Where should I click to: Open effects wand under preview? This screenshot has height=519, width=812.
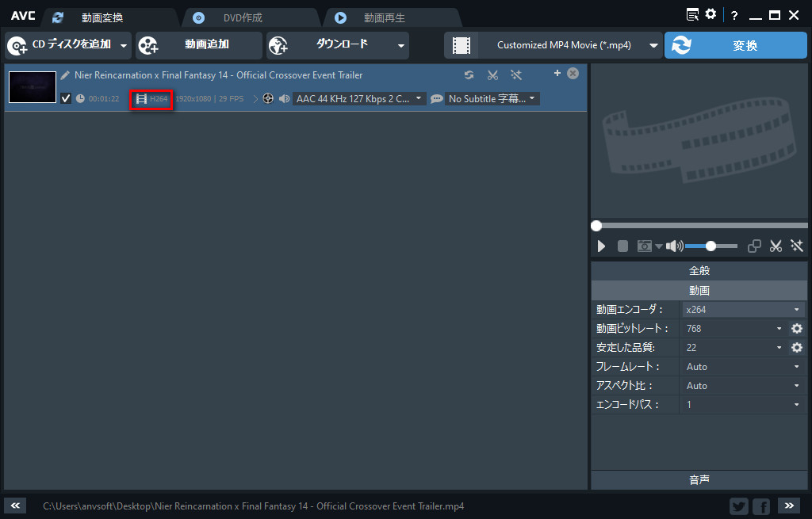pos(796,246)
